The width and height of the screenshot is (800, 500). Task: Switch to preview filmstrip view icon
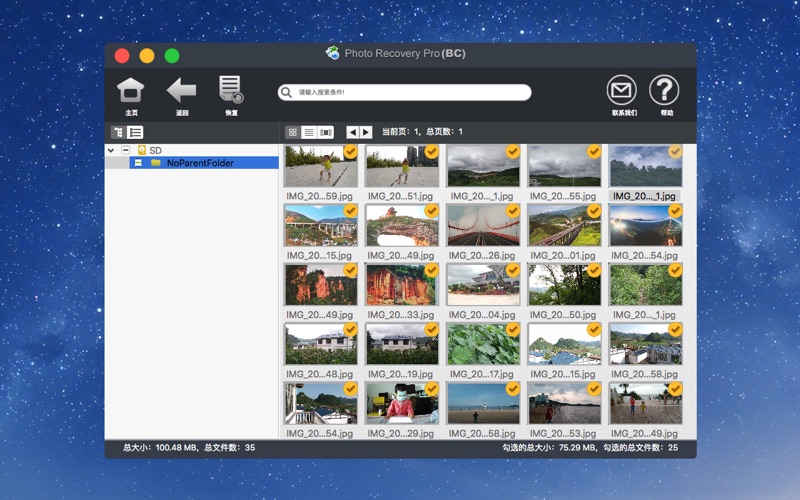coord(326,132)
